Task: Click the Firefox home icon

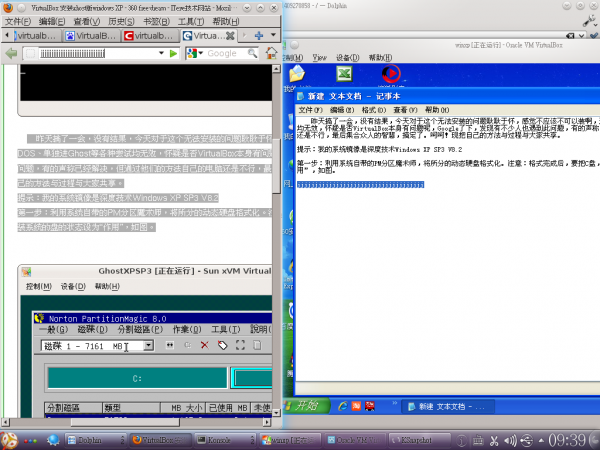Action: (x=271, y=53)
